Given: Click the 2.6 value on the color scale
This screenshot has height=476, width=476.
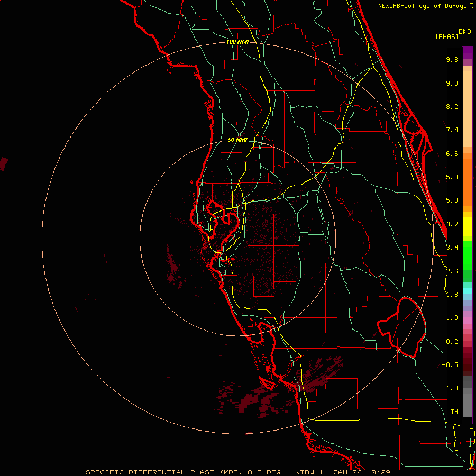Looking at the screenshot, I should (452, 271).
